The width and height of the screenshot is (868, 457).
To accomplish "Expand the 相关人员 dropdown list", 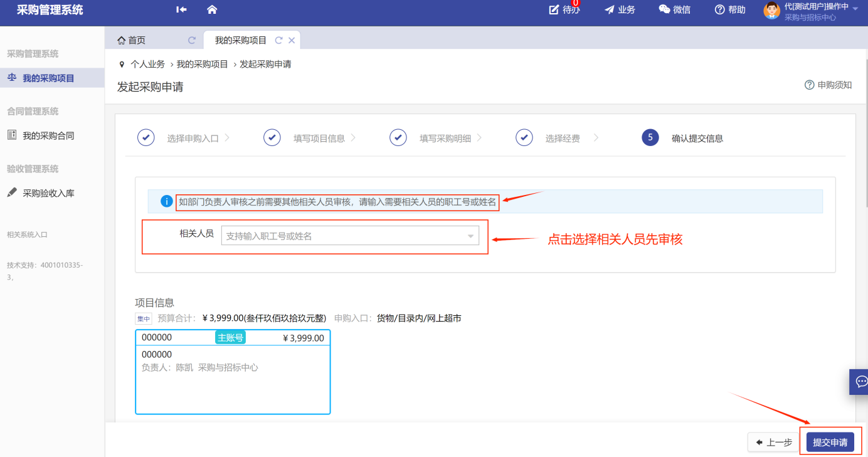I will pyautogui.click(x=470, y=236).
